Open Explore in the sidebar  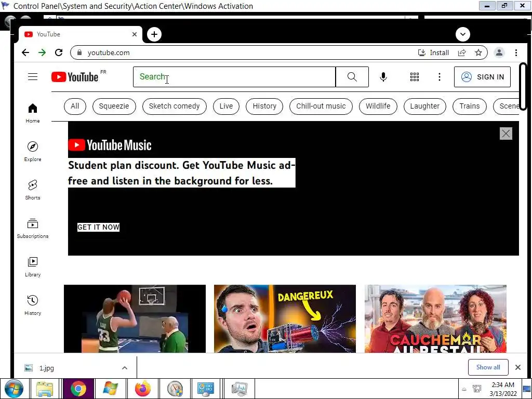[x=33, y=151]
